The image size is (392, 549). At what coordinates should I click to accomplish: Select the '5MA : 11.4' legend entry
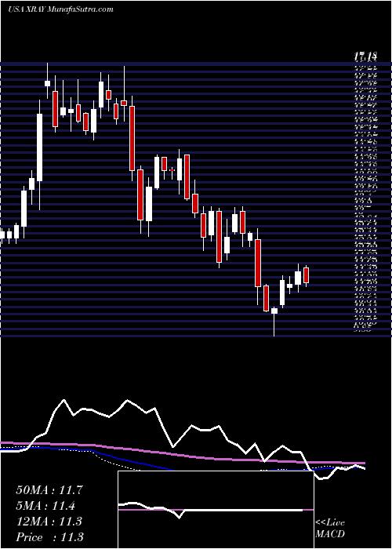(x=45, y=505)
